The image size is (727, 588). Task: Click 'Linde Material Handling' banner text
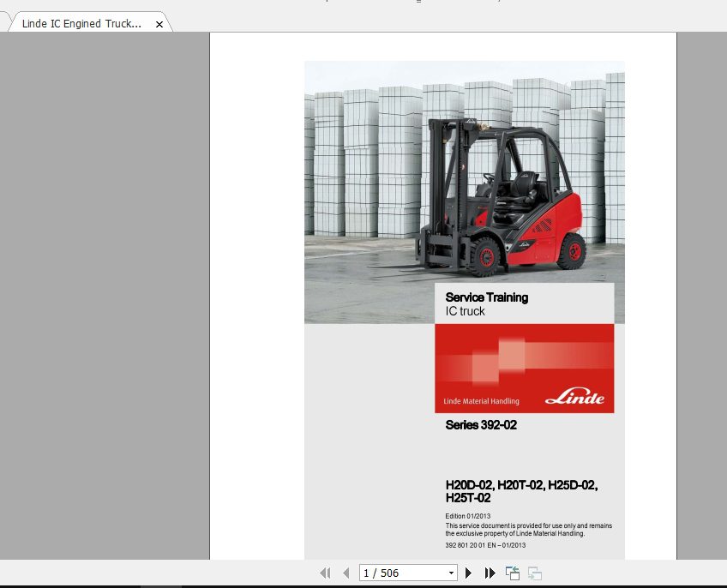click(481, 401)
